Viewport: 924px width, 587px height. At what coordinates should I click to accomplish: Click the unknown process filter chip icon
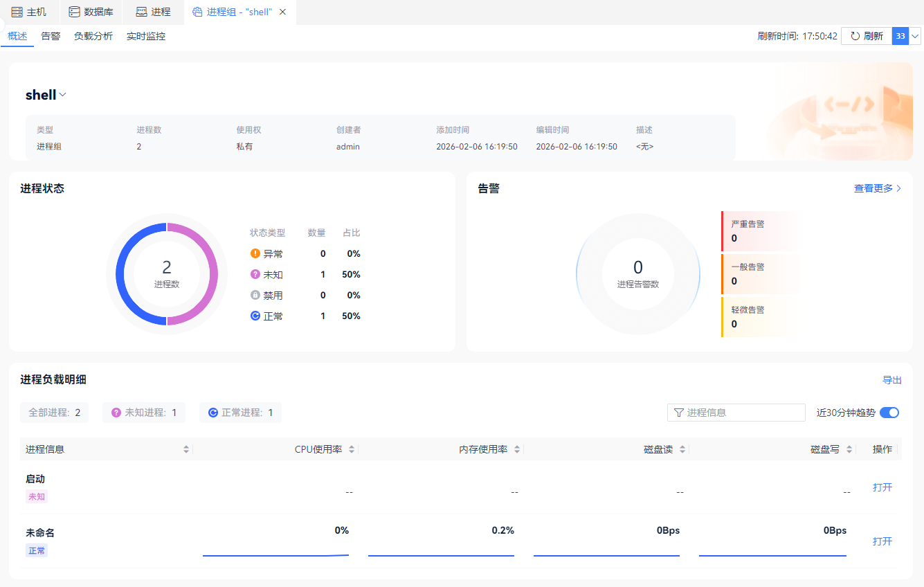116,413
